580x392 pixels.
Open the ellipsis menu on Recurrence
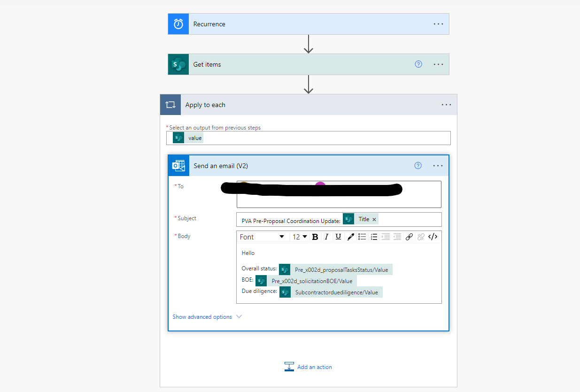438,24
